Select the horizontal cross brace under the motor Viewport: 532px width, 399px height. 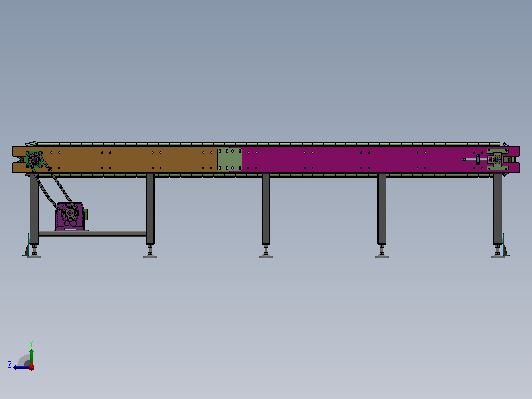(x=92, y=234)
